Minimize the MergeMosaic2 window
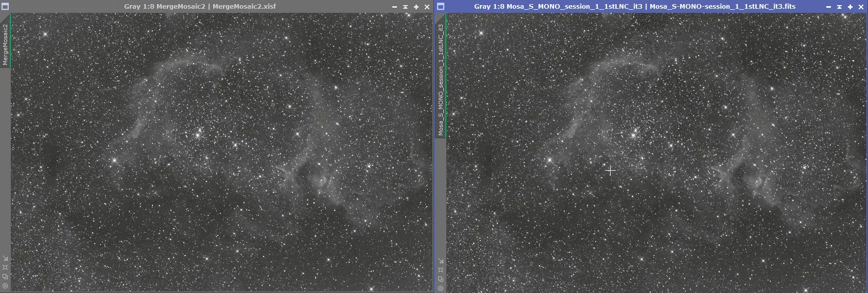The height and width of the screenshot is (293, 868). point(394,7)
